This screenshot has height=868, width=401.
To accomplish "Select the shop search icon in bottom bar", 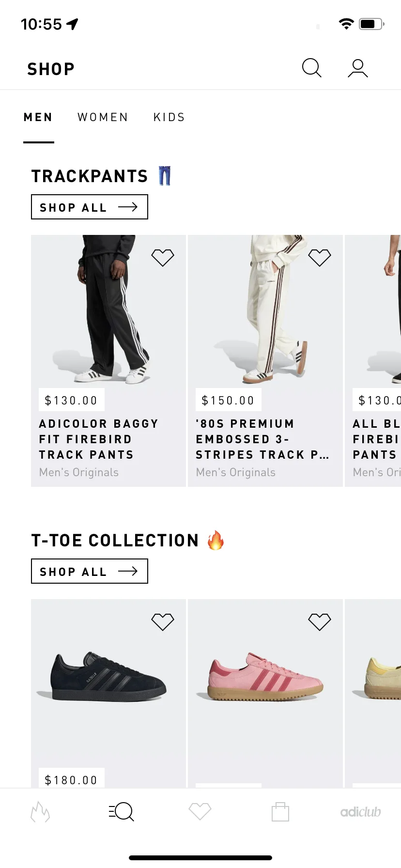I will (121, 812).
